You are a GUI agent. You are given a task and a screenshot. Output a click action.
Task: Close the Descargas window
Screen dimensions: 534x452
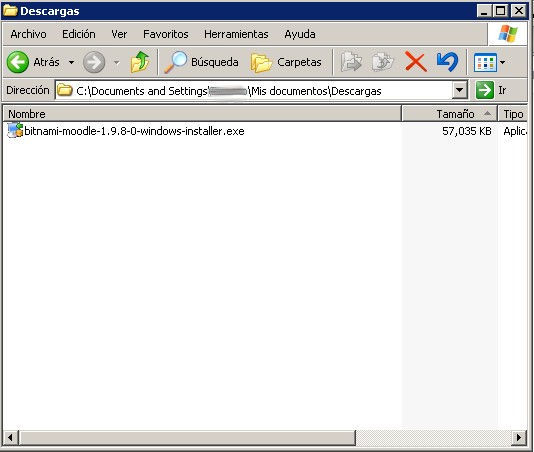[x=519, y=11]
